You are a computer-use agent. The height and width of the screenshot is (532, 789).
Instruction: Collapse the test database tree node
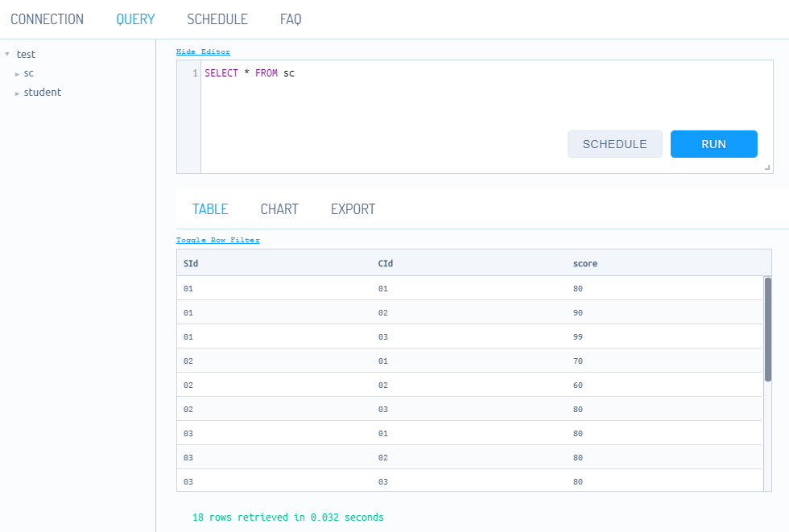[7, 55]
